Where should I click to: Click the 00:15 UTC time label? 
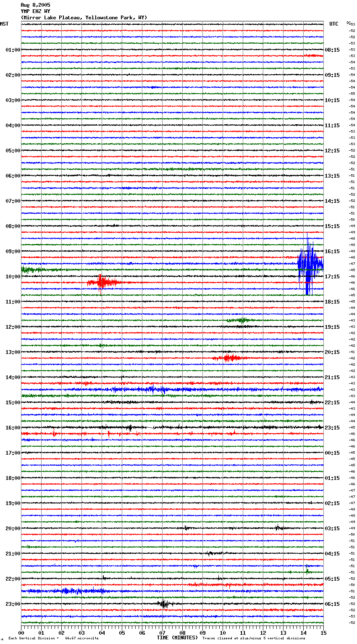[x=332, y=453]
